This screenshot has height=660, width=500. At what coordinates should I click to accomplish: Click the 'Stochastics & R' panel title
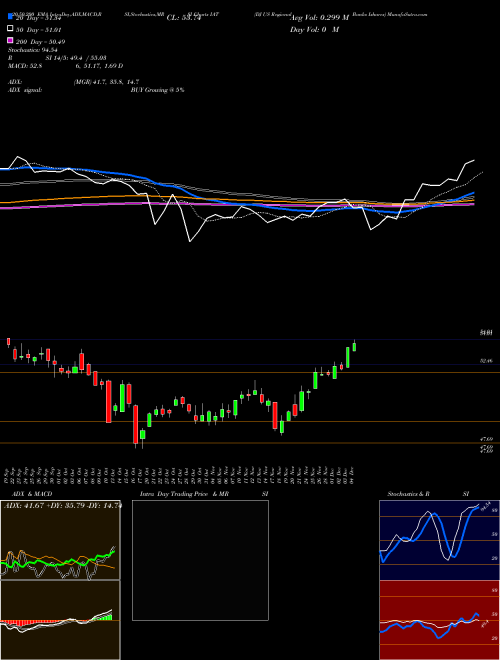(x=409, y=494)
